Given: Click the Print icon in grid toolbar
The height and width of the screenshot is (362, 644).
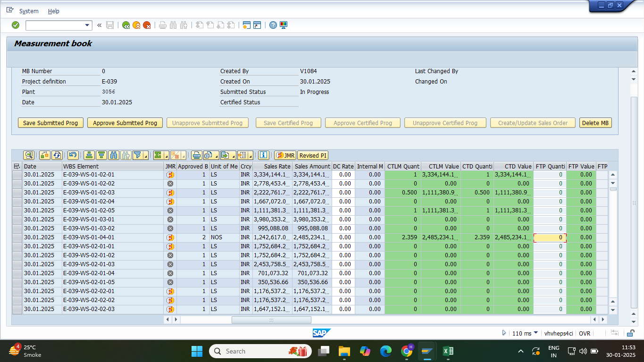Looking at the screenshot, I should [196, 155].
